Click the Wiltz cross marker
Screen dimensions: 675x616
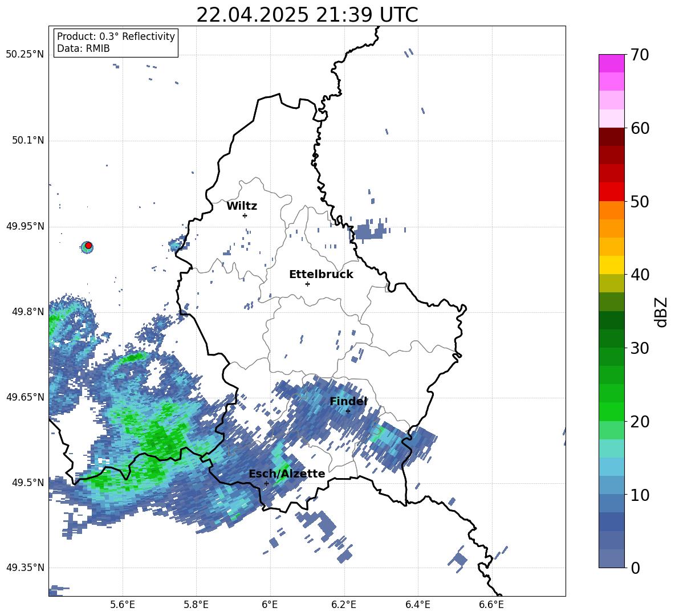tap(245, 215)
